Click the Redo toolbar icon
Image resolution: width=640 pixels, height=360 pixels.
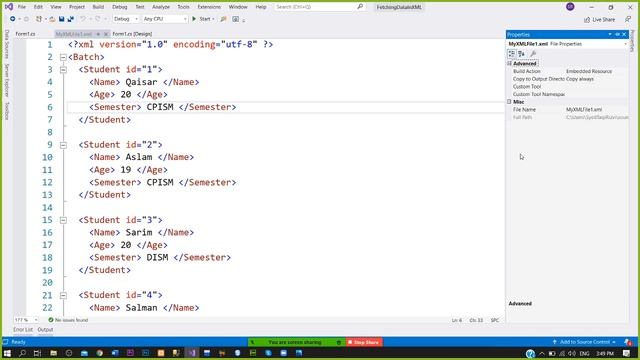[x=98, y=19]
